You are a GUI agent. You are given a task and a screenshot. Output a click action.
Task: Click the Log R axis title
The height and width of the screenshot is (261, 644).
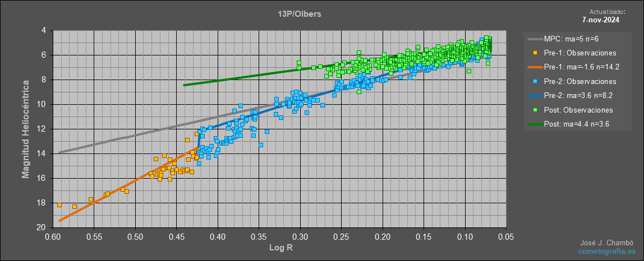tap(280, 248)
